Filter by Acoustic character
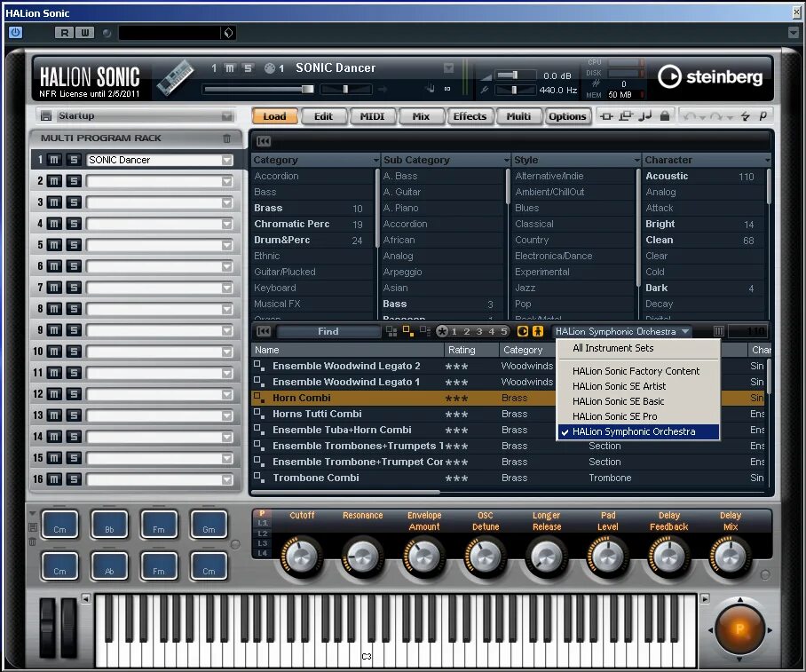The width and height of the screenshot is (806, 672). tap(703, 176)
